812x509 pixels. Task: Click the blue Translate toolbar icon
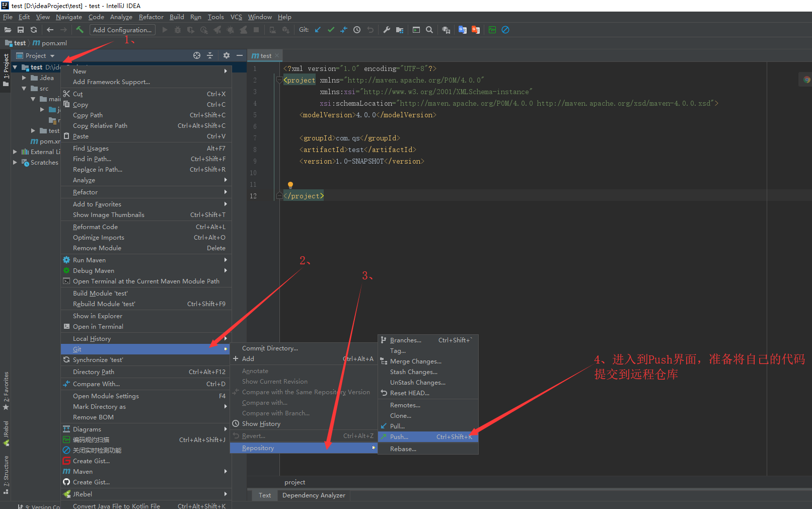click(x=463, y=30)
